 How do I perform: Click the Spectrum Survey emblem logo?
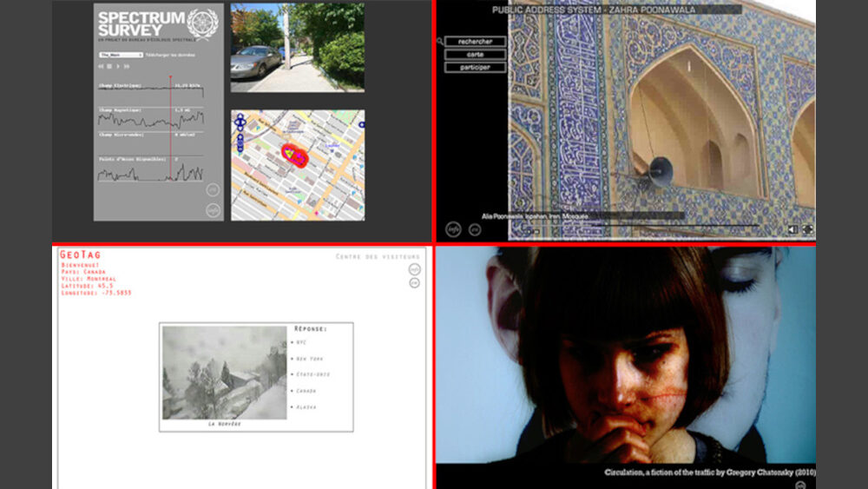tap(202, 23)
